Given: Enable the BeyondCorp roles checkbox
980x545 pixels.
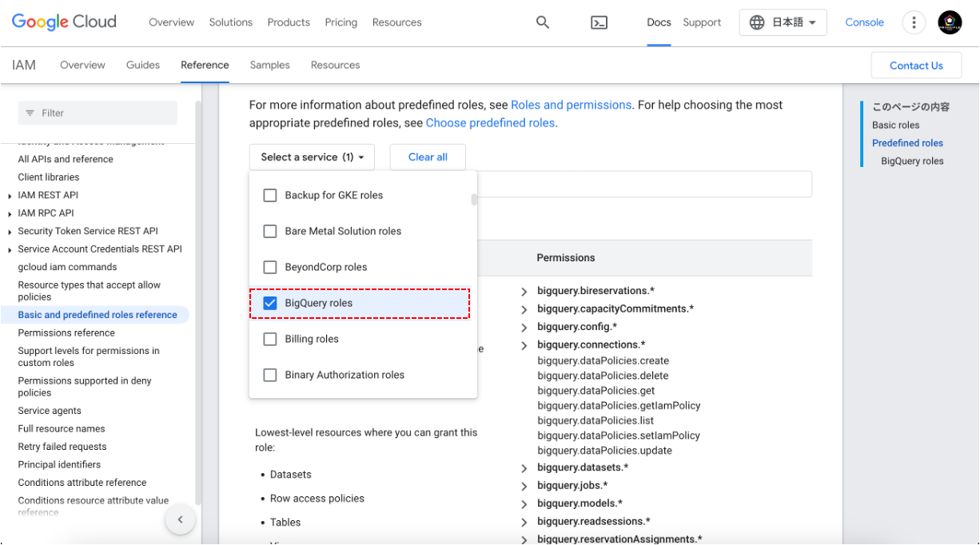Looking at the screenshot, I should pos(270,267).
